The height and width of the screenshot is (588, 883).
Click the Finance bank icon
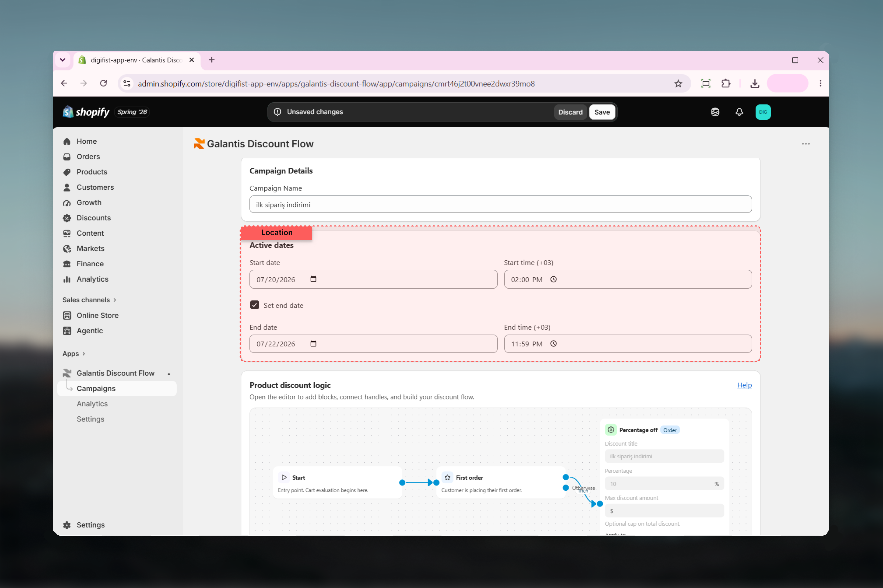pyautogui.click(x=67, y=264)
